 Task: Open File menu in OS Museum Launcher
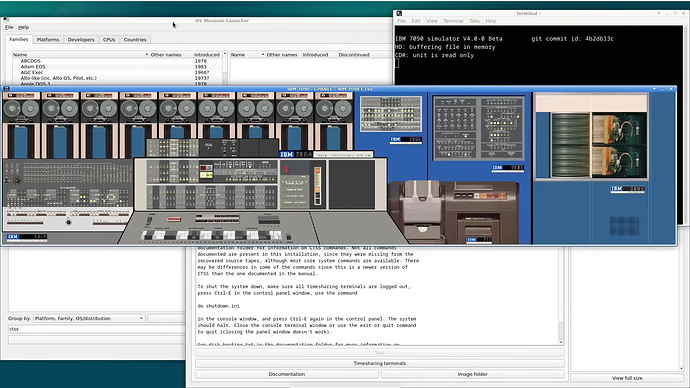9,27
